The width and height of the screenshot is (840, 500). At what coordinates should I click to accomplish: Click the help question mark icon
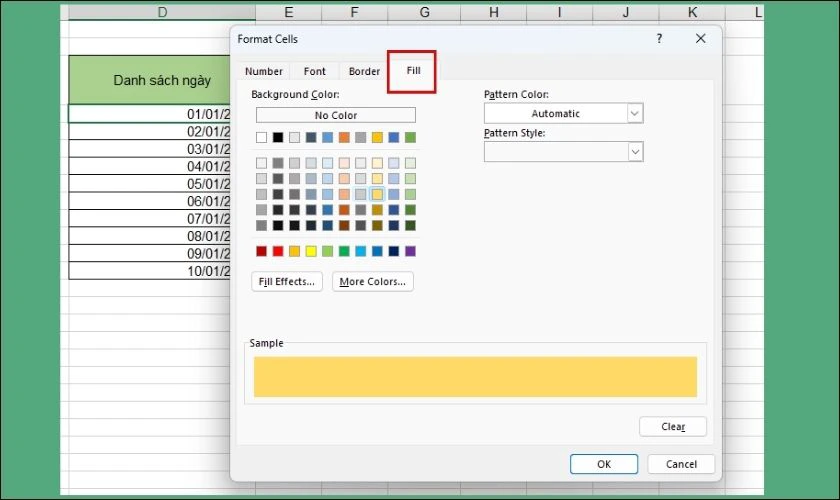click(659, 39)
